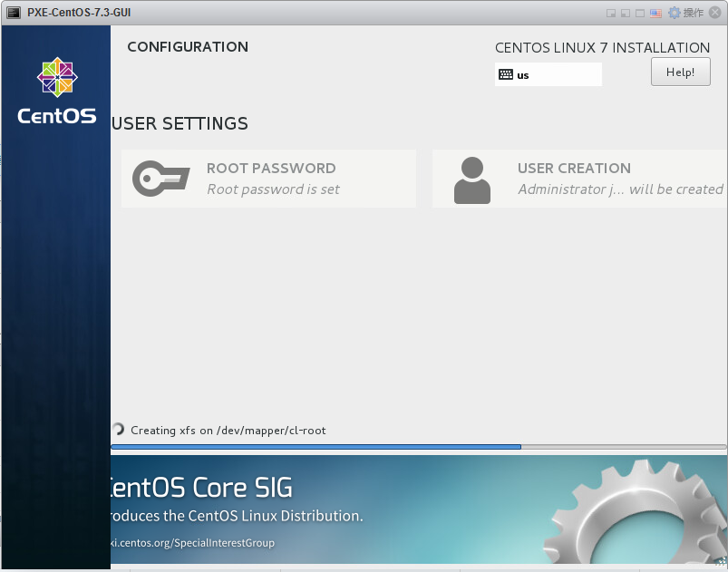Click the USER CREATION person icon
Viewport: 728px width, 572px height.
[x=471, y=180]
